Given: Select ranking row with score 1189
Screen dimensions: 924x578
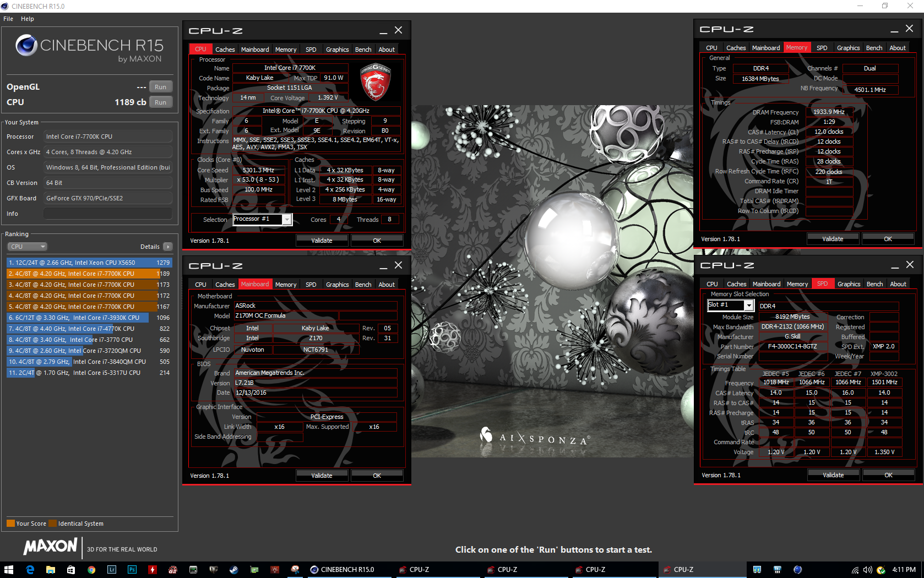Looking at the screenshot, I should point(89,274).
